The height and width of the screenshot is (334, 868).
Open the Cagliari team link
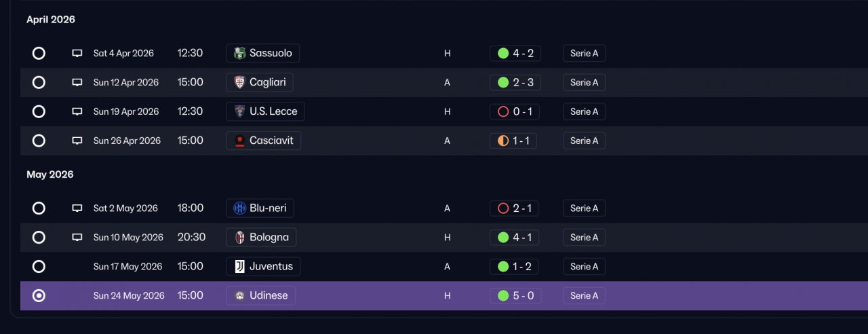pyautogui.click(x=260, y=83)
